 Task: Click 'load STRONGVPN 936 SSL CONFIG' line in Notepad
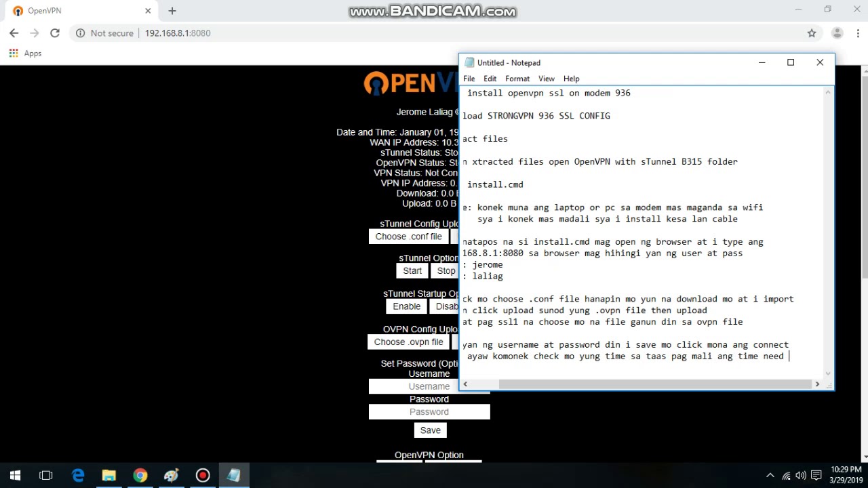click(536, 116)
